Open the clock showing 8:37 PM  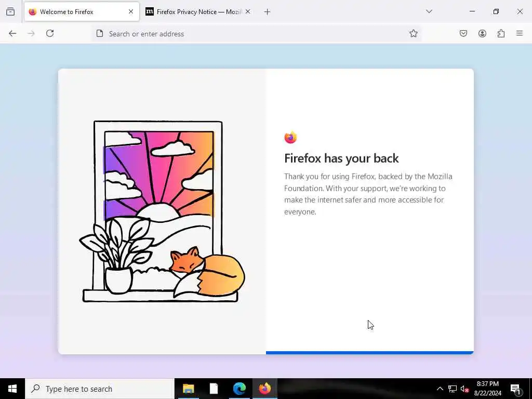(487, 389)
